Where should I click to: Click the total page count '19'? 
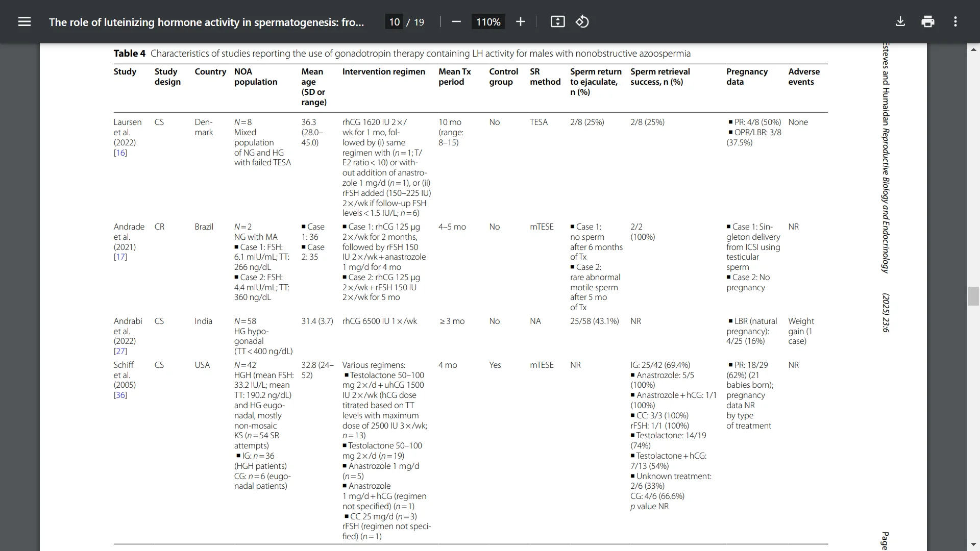[419, 22]
